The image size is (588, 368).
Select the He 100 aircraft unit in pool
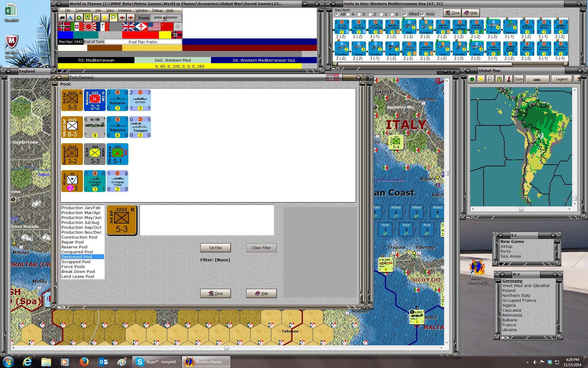[x=95, y=127]
